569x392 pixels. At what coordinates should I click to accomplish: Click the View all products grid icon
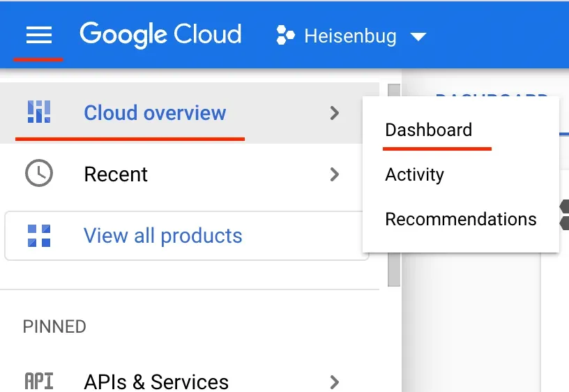coord(39,236)
